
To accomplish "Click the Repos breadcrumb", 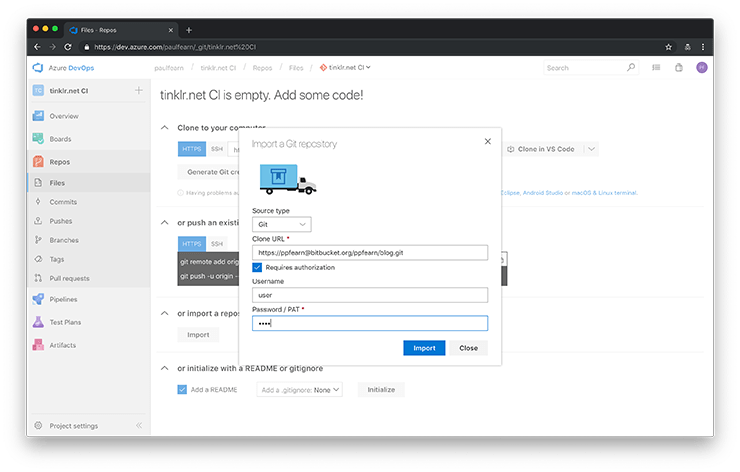I will point(262,68).
